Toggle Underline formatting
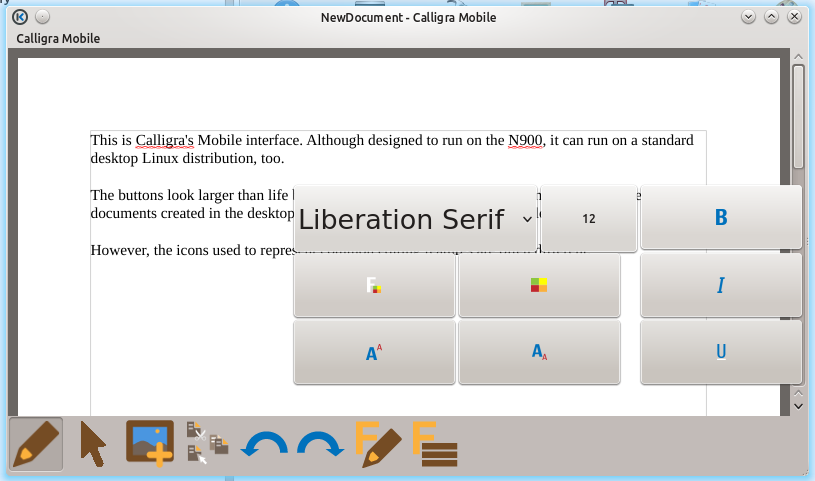Viewport: 815px width, 481px height. (720, 352)
